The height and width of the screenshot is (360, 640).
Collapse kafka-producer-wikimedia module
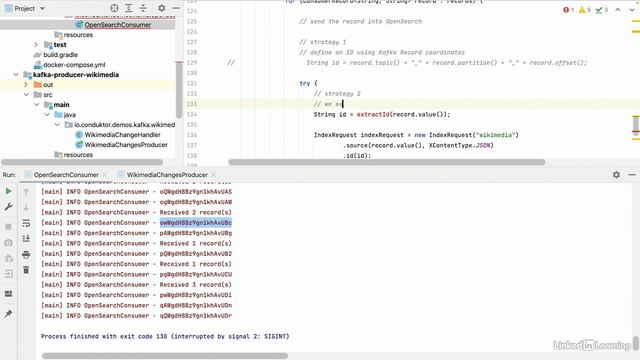pyautogui.click(x=16, y=75)
